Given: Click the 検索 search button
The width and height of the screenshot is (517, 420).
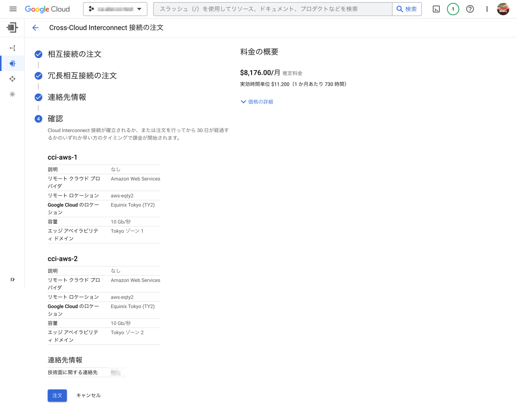Looking at the screenshot, I should [x=407, y=9].
